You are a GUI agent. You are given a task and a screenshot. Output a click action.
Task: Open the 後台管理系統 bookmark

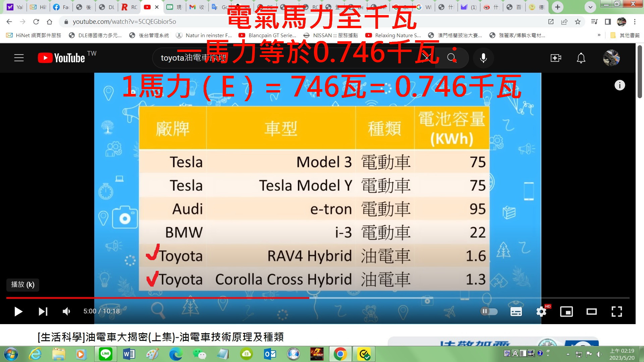point(149,35)
